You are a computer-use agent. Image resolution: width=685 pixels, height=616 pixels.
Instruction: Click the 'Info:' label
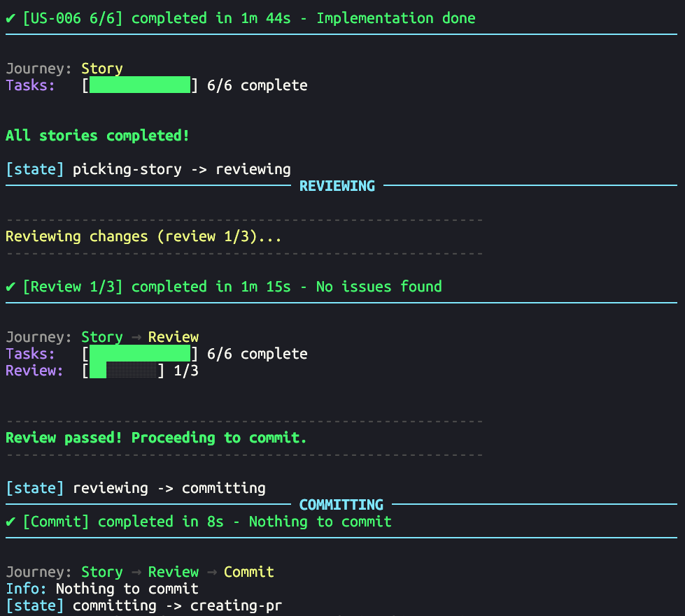pyautogui.click(x=27, y=589)
